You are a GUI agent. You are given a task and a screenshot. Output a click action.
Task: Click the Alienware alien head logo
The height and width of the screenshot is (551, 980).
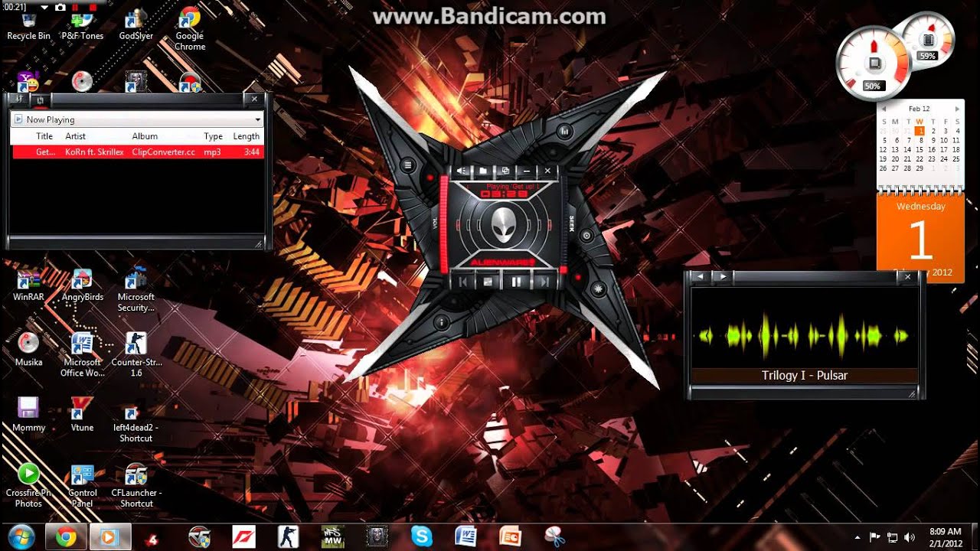[x=503, y=225]
